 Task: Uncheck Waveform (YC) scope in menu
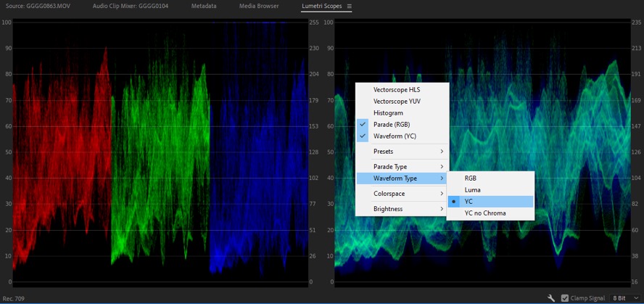pyautogui.click(x=395, y=136)
